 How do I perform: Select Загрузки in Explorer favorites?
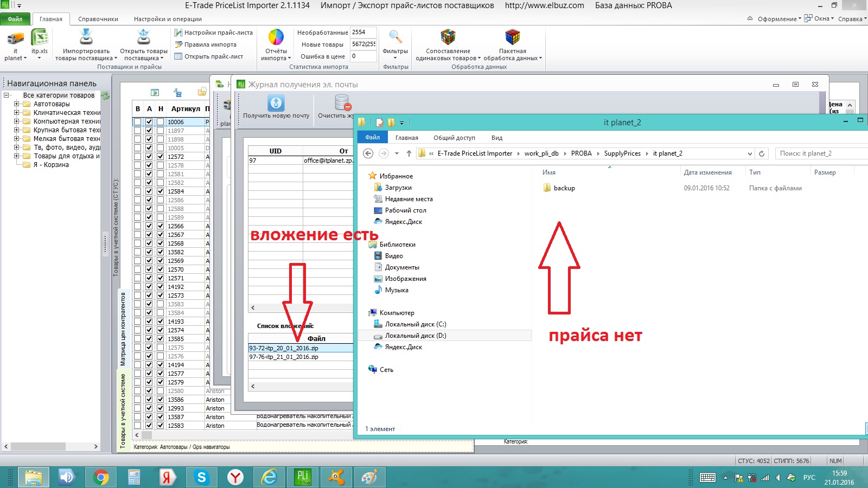coord(398,188)
